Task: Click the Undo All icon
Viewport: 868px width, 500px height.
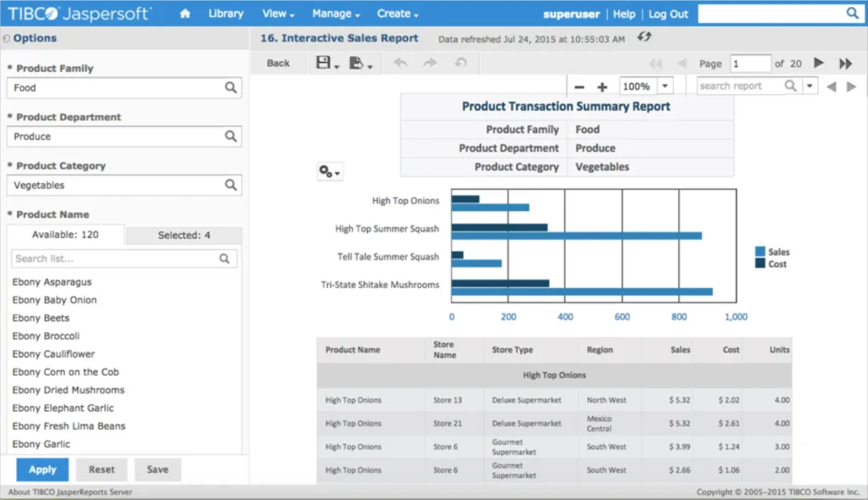Action: (460, 63)
